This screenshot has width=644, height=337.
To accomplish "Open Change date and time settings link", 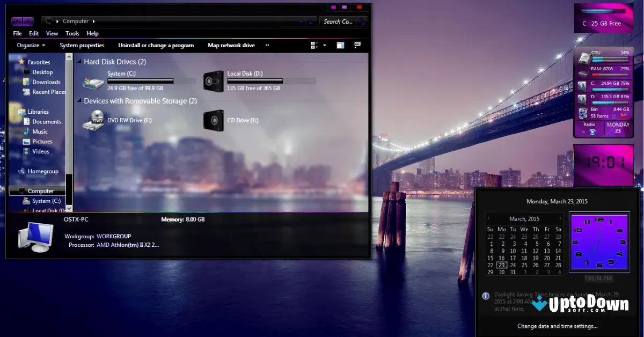I will coord(557,326).
